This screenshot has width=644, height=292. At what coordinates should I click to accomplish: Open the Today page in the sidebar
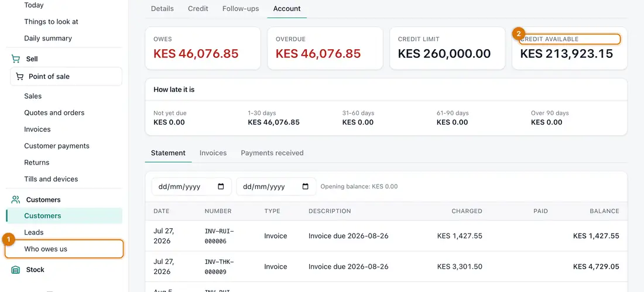coord(34,5)
